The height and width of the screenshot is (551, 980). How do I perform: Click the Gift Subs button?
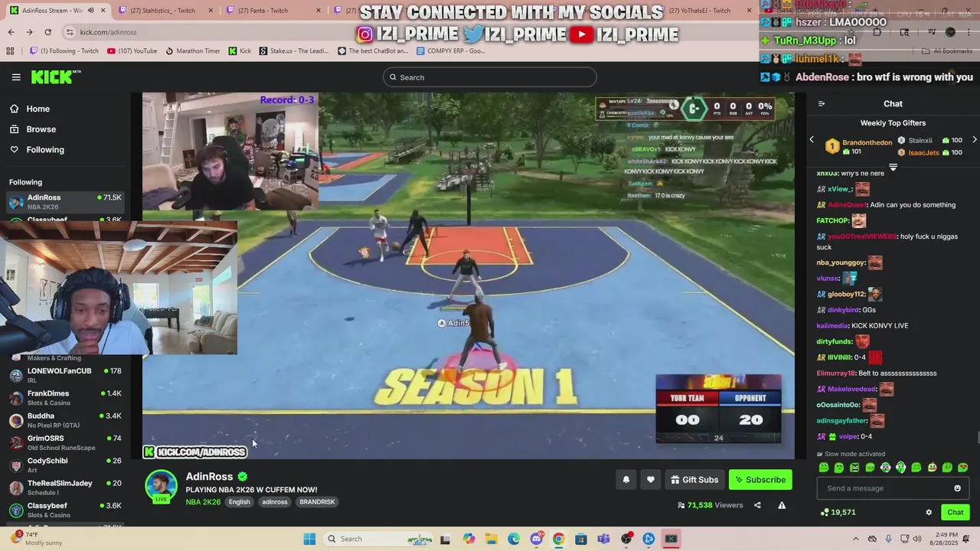(694, 480)
